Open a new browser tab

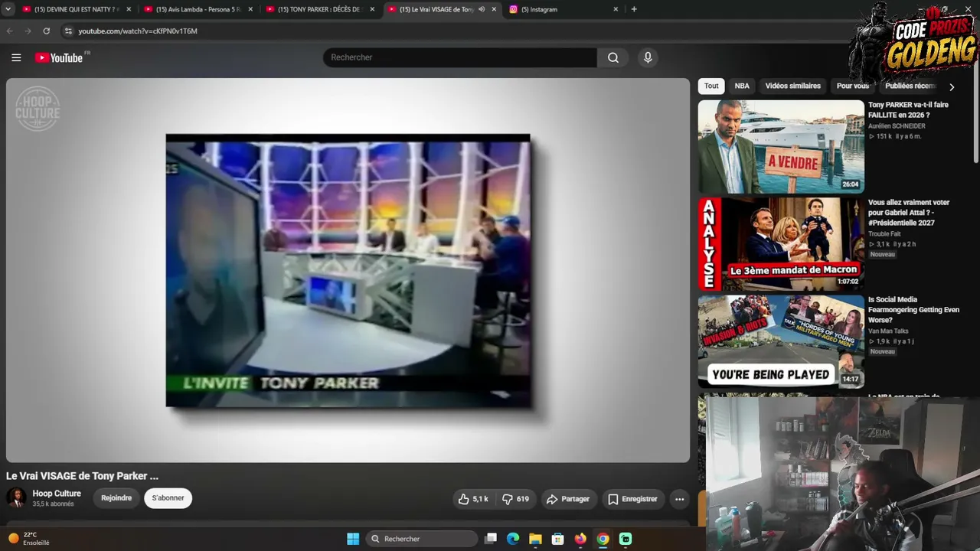coord(634,9)
